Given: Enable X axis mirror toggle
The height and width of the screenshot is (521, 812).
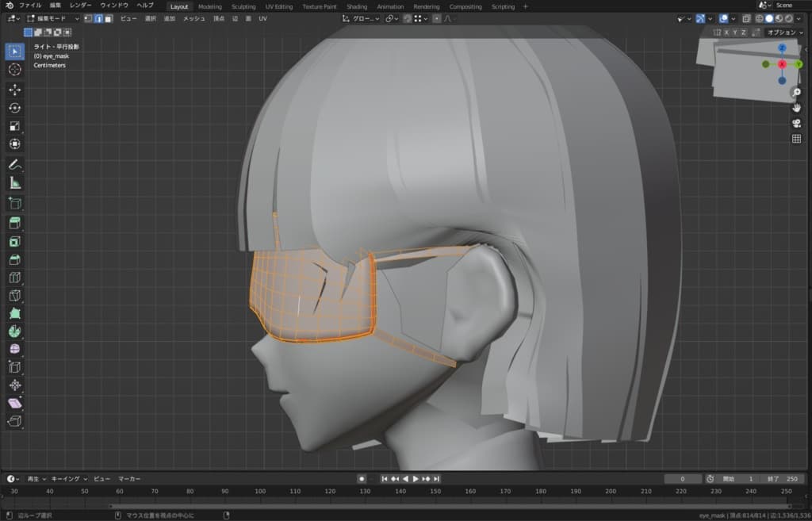Looking at the screenshot, I should pos(725,33).
